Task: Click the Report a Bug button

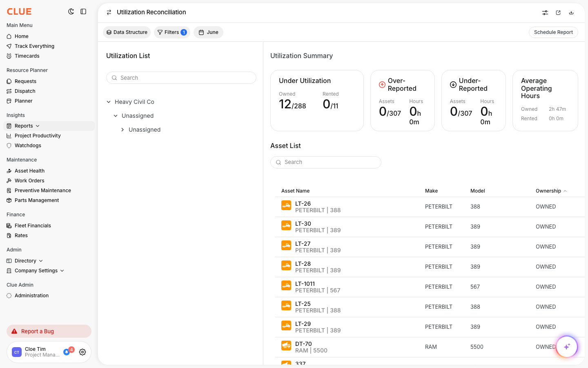Action: tap(49, 331)
